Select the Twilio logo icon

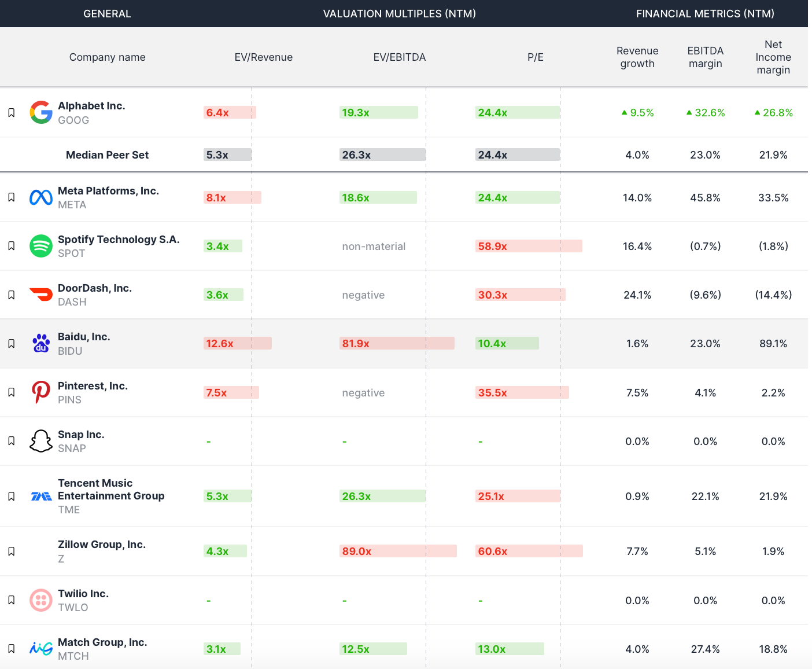click(40, 600)
